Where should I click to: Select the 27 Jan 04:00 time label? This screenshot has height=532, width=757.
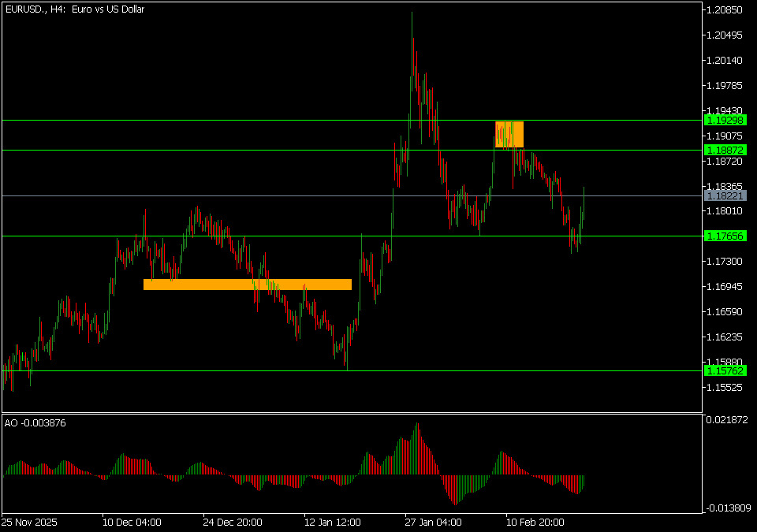(432, 522)
